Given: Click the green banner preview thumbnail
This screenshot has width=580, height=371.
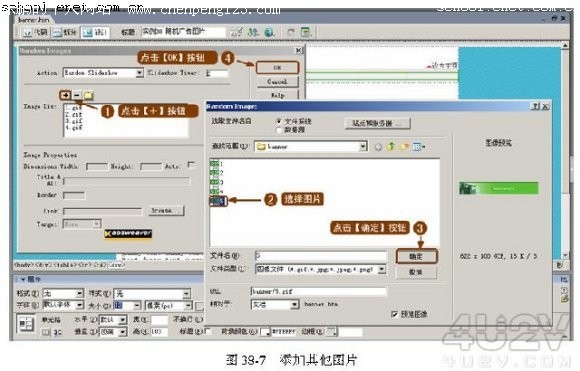Looking at the screenshot, I should 499,188.
